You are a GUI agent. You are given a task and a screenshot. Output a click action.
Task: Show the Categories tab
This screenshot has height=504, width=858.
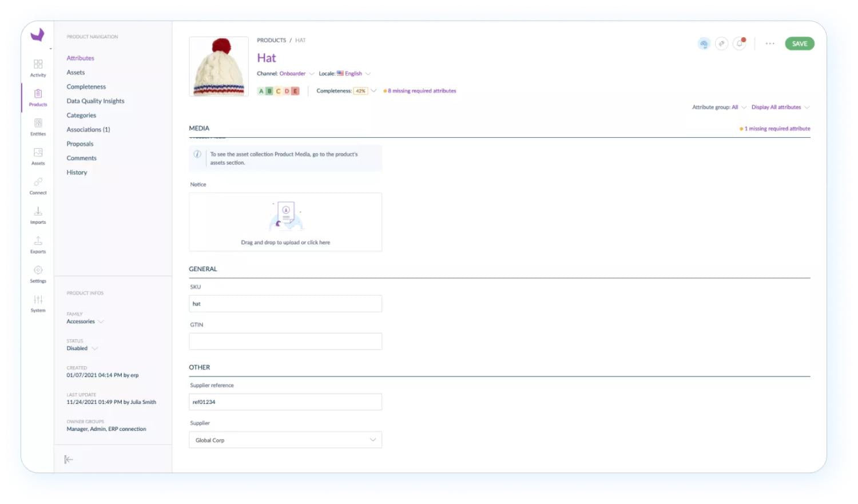(x=81, y=116)
